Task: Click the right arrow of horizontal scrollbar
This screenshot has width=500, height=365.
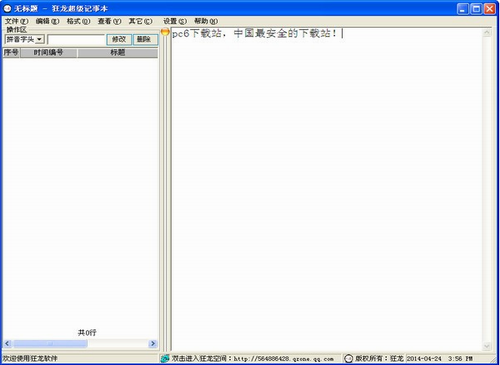Action: click(153, 343)
